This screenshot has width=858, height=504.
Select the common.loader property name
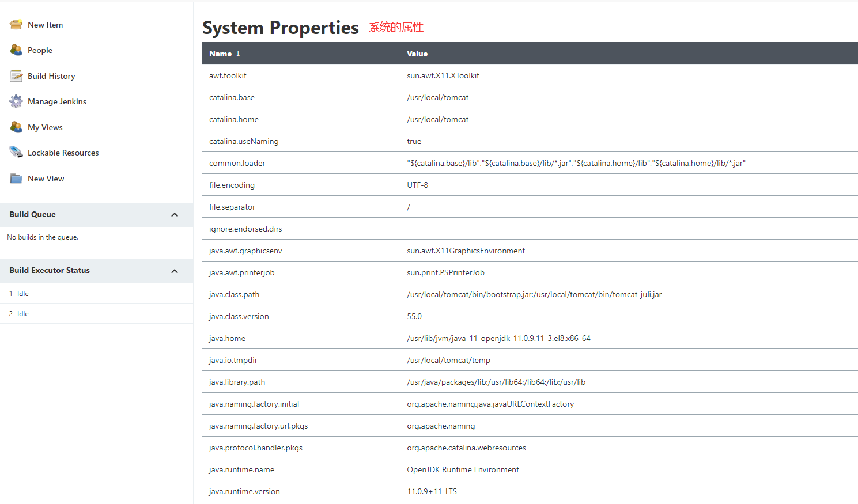[237, 163]
